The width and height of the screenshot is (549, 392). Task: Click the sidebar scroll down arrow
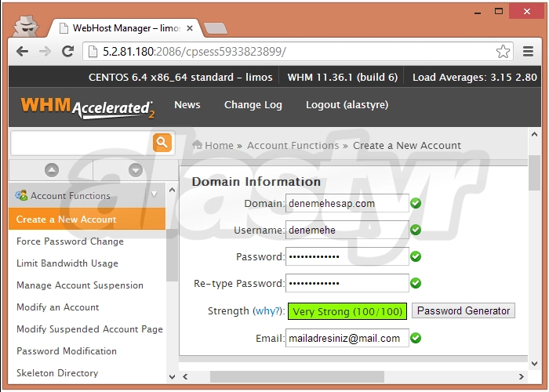coord(172,377)
